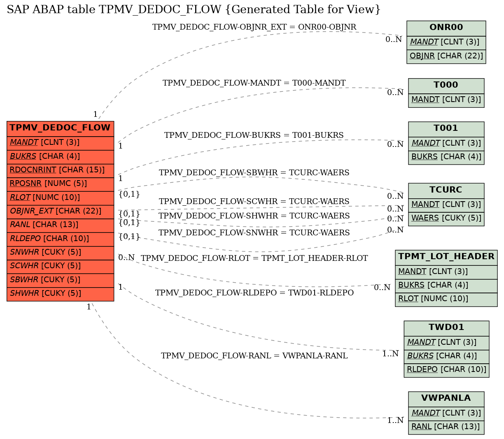Click the RANL = VWPANLA-RANL relation label
The image size is (504, 439).
(254, 356)
